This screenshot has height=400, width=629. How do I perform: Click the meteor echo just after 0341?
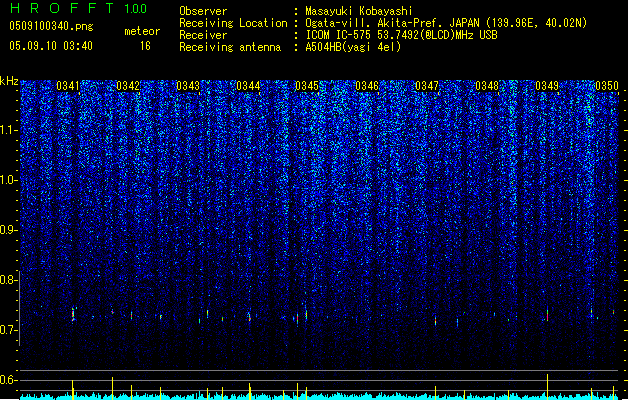(73, 314)
